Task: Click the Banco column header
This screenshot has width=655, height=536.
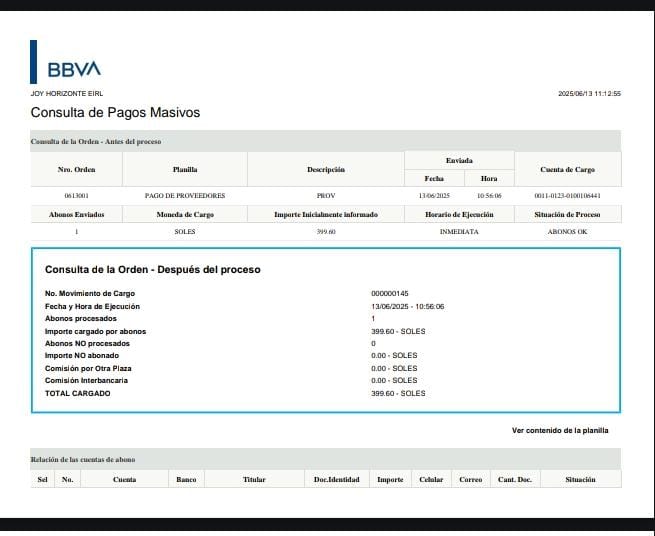Action: click(x=186, y=480)
